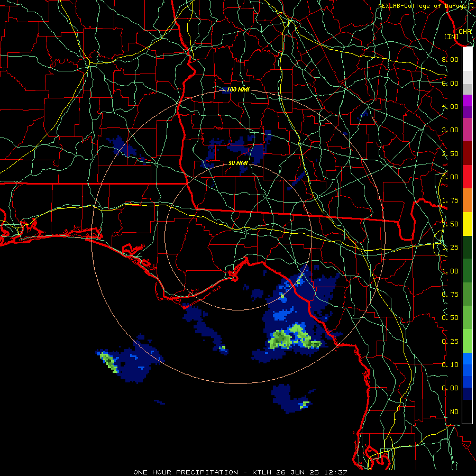Pick the yellow legend swatch near 1.50
The height and width of the screenshot is (476, 476).
[x=467, y=224]
